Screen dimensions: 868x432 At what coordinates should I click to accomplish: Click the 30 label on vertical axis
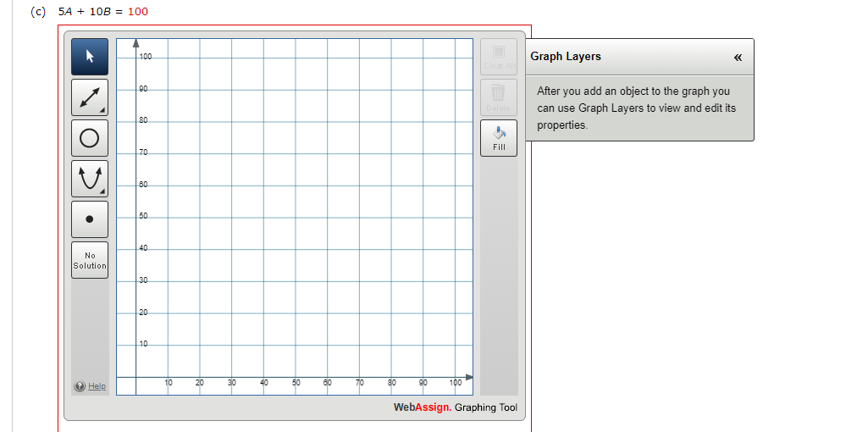(143, 280)
